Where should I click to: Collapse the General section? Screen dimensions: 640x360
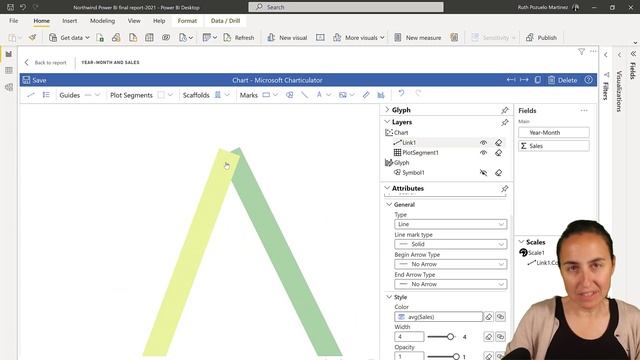click(389, 204)
